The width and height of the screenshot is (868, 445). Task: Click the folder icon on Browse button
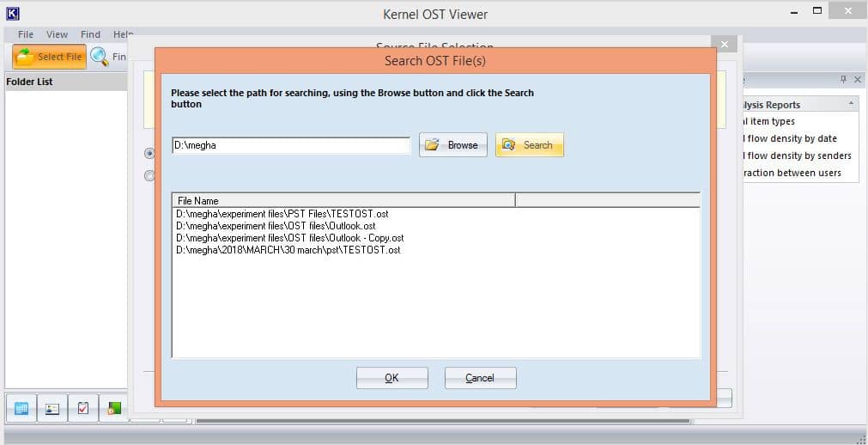(432, 145)
